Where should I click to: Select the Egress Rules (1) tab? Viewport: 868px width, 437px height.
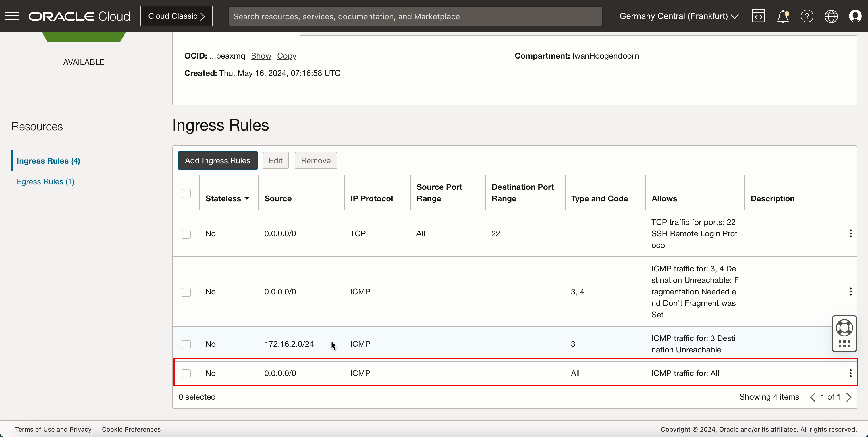(x=46, y=181)
